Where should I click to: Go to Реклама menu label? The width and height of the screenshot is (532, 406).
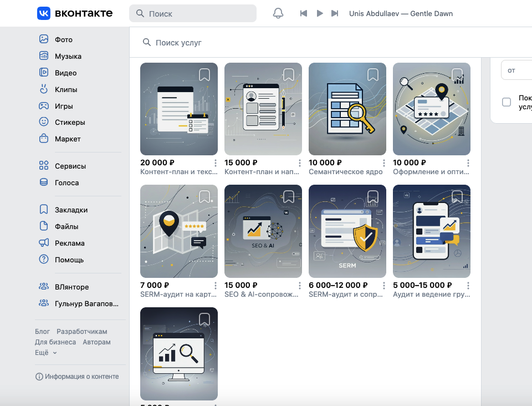click(70, 243)
